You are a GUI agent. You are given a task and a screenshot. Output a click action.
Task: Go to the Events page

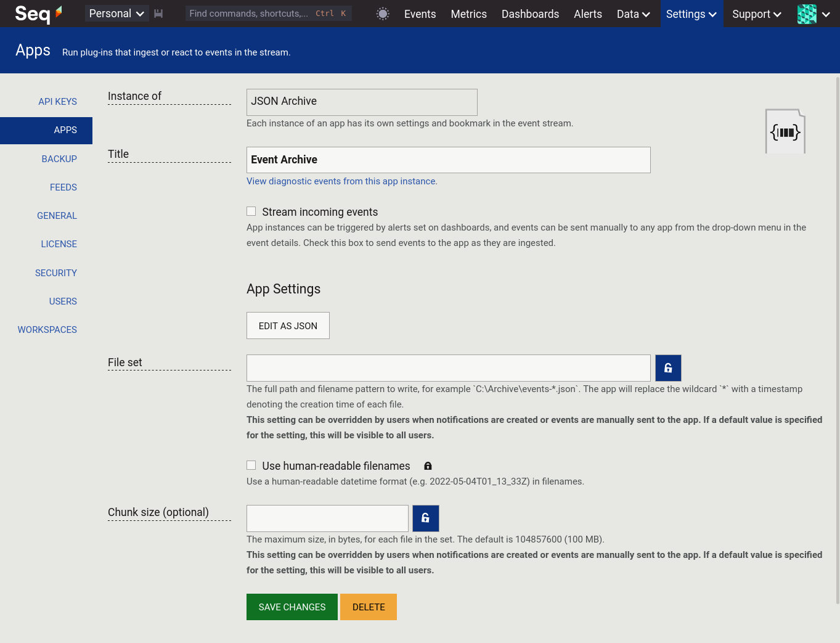[420, 14]
